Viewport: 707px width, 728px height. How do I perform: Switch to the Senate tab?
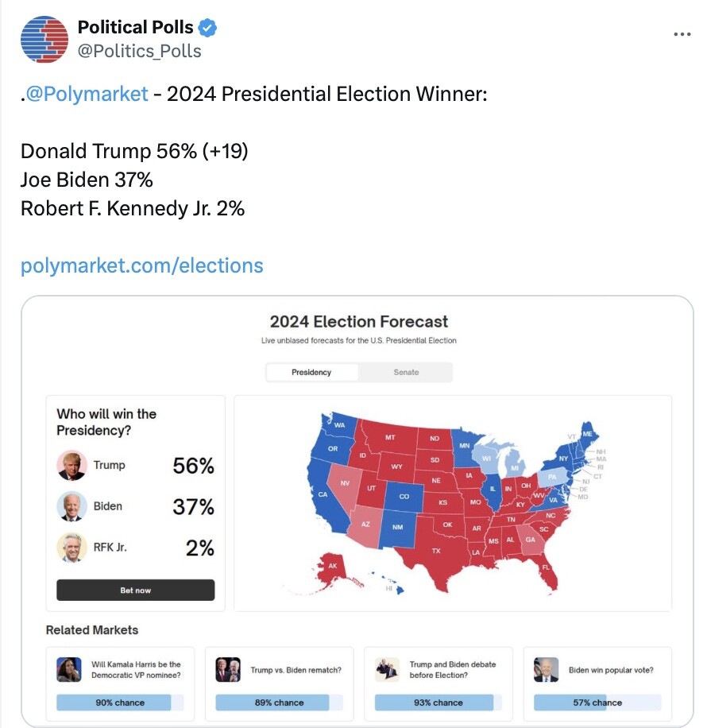(x=406, y=373)
